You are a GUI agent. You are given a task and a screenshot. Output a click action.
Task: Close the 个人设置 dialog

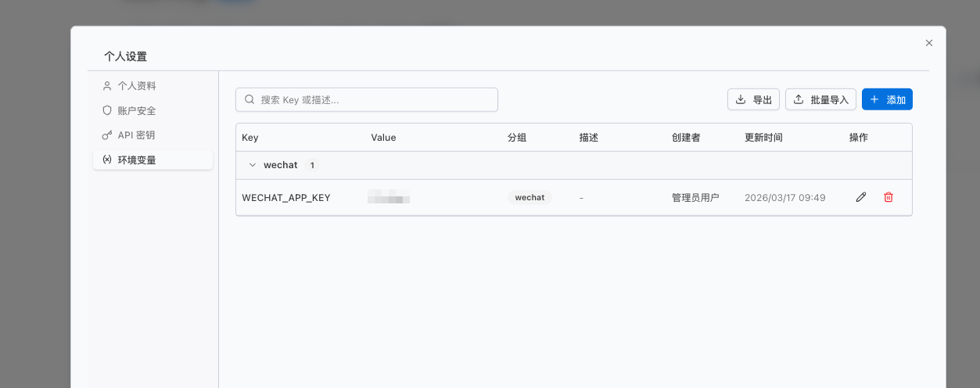(x=929, y=43)
